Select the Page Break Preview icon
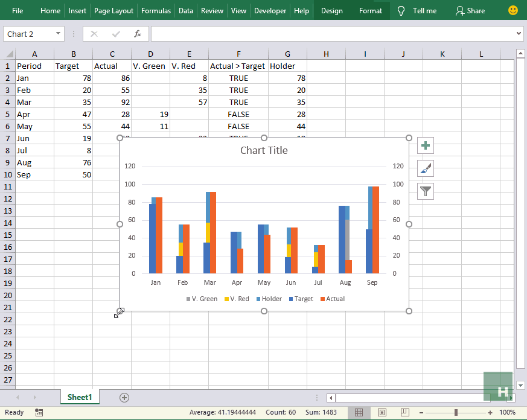This screenshot has height=420, width=527. point(404,412)
